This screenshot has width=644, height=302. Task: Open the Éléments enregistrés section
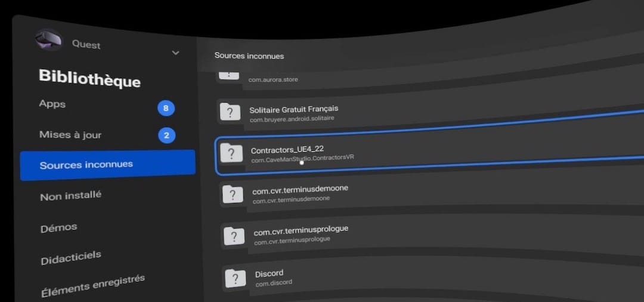[93, 285]
